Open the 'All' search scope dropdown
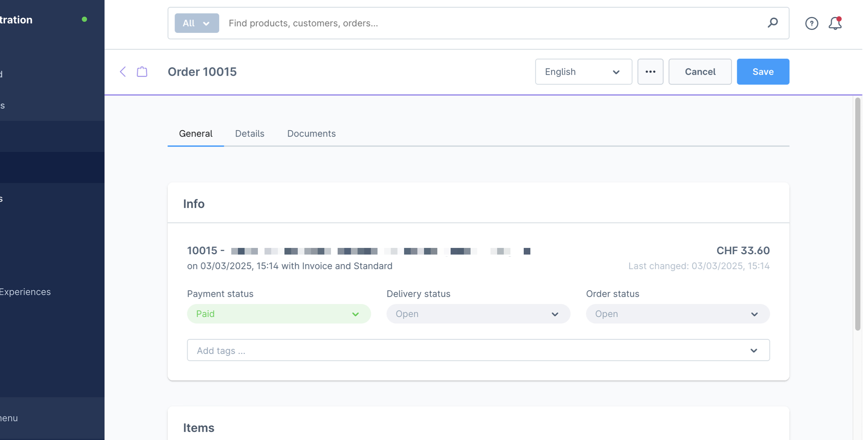868x440 pixels. point(197,23)
